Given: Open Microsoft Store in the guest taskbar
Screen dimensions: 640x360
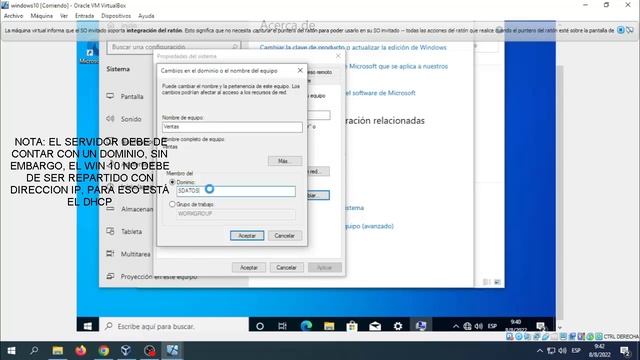Looking at the screenshot, I should pos(352,326).
